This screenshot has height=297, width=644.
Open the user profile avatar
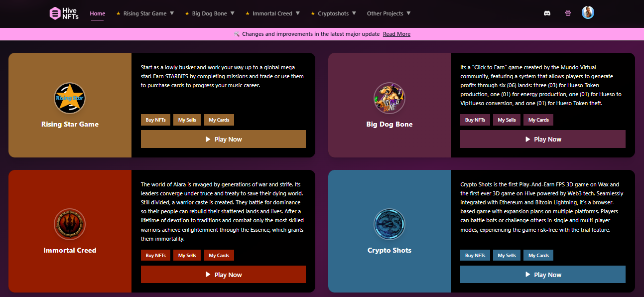pos(588,13)
